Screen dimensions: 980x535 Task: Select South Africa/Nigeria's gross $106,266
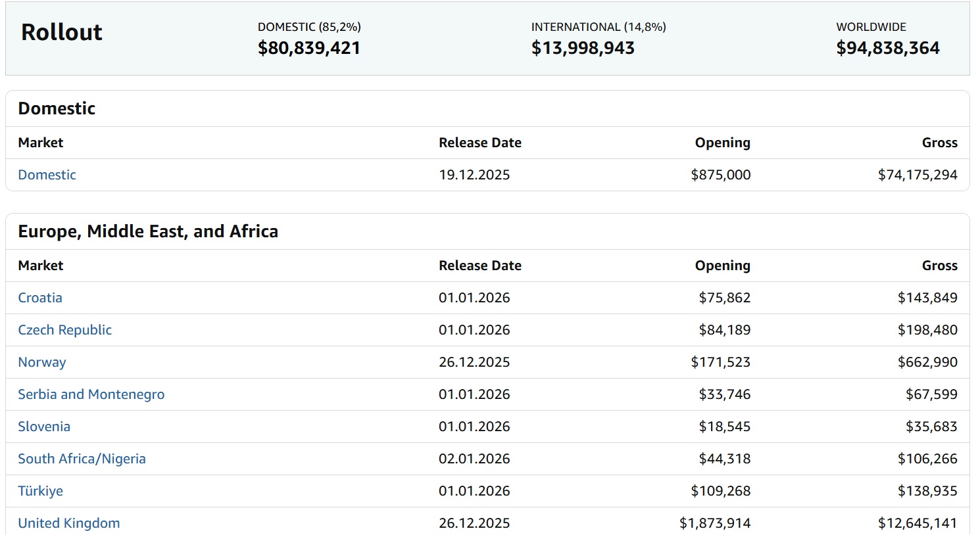point(927,459)
